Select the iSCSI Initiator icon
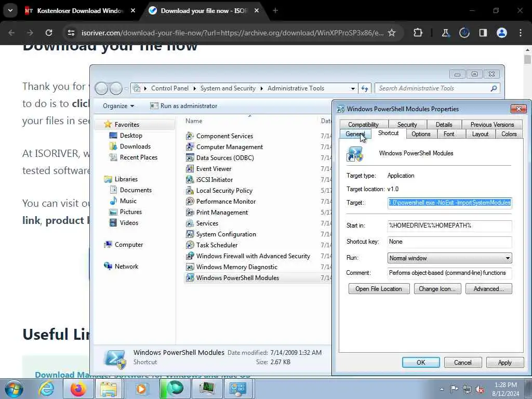532x399 pixels. [190, 179]
